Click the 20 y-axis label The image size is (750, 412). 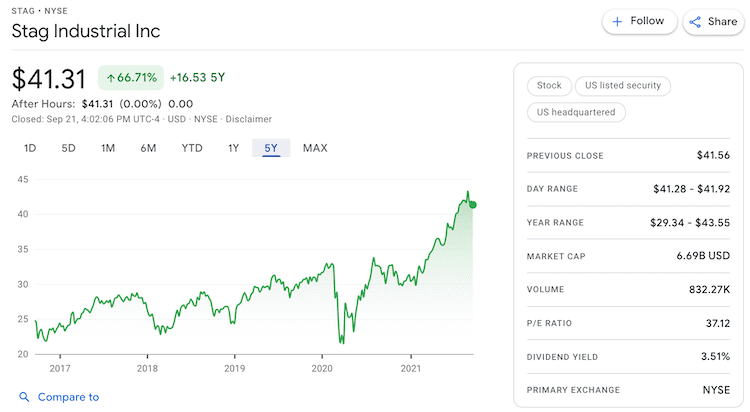[x=23, y=354]
